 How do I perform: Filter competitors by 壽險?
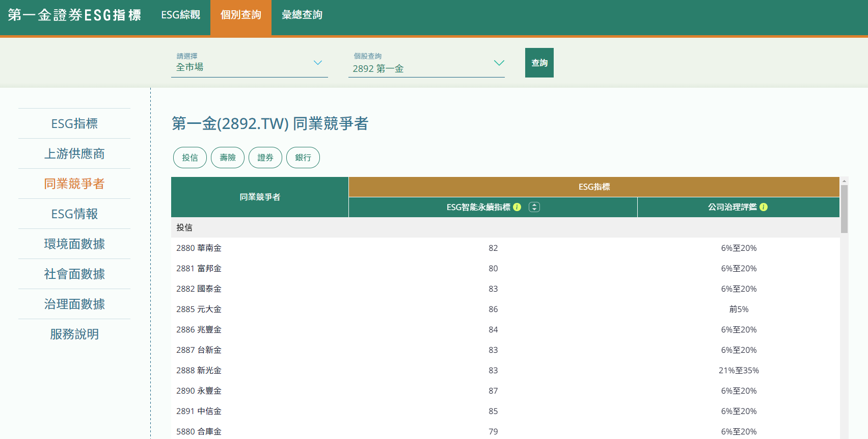click(227, 158)
